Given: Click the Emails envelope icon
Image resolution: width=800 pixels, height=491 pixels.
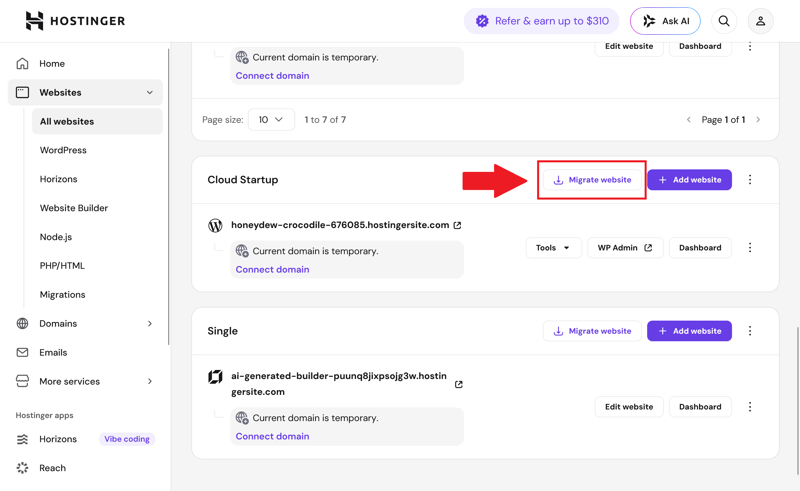Looking at the screenshot, I should 22,352.
